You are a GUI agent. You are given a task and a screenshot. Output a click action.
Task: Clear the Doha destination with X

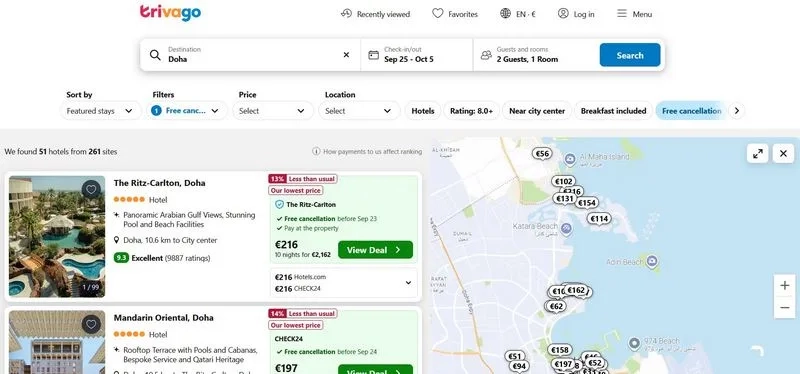pos(346,55)
